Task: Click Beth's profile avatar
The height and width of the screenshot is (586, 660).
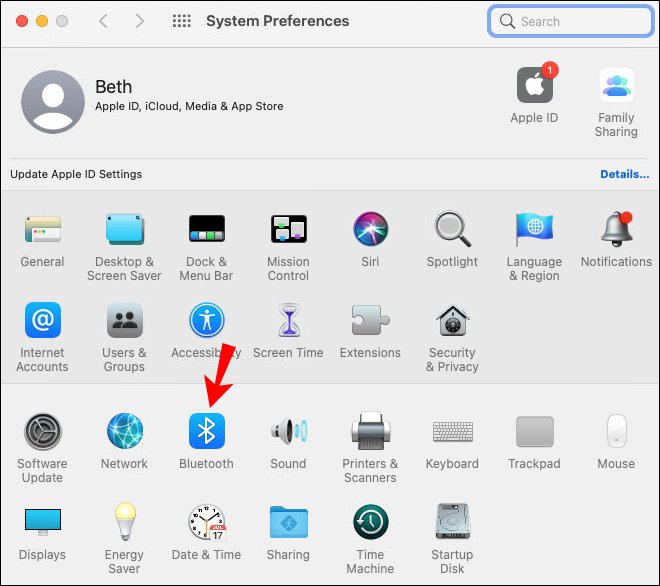Action: tap(53, 101)
